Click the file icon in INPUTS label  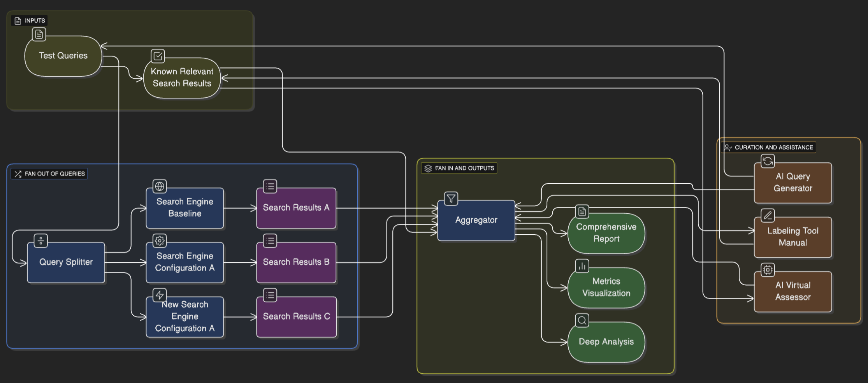(18, 21)
